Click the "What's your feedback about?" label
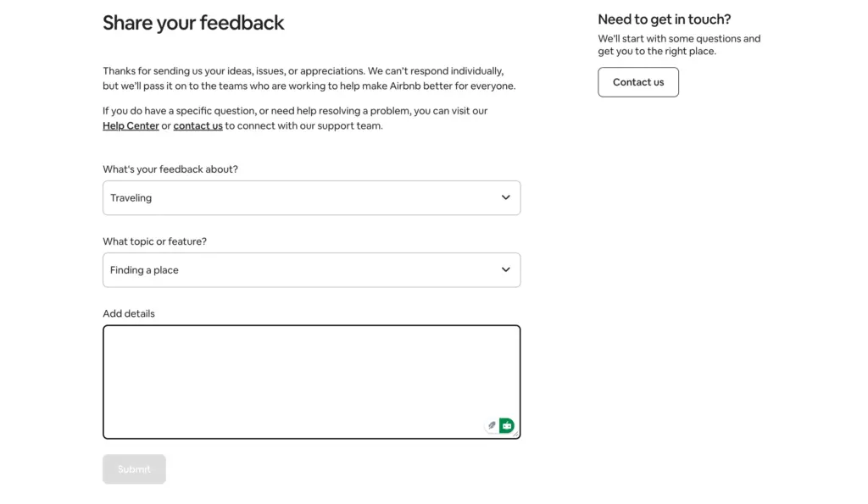The height and width of the screenshot is (504, 868). 170,169
